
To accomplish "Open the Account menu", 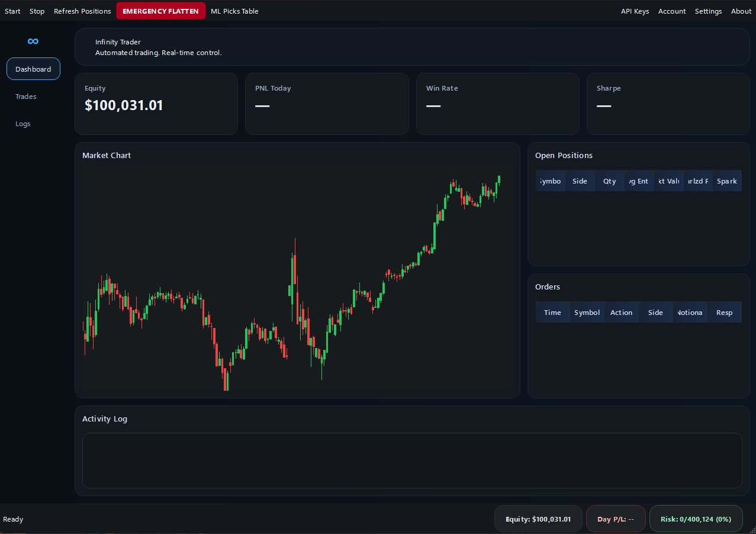I will (x=672, y=11).
